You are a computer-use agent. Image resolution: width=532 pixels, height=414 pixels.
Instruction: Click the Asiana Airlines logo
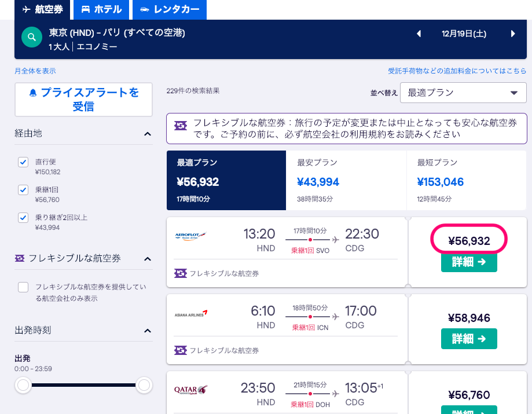(x=190, y=314)
